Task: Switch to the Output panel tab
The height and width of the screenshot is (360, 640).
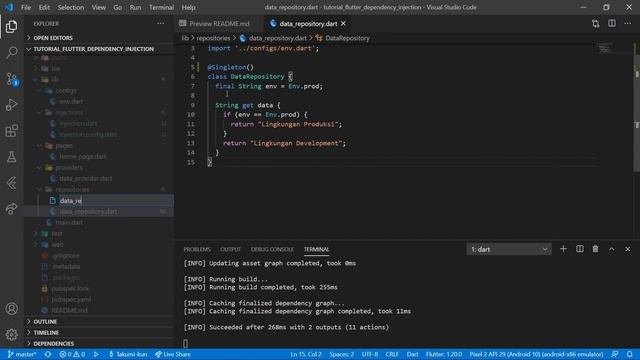Action: coord(231,249)
